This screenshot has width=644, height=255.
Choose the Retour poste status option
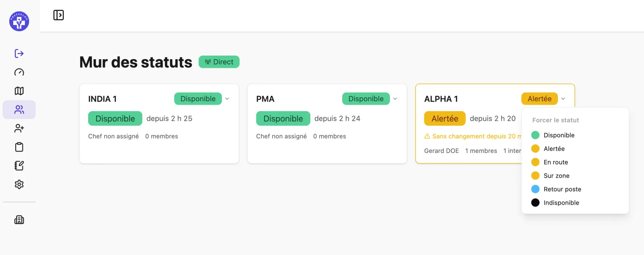(x=575, y=189)
